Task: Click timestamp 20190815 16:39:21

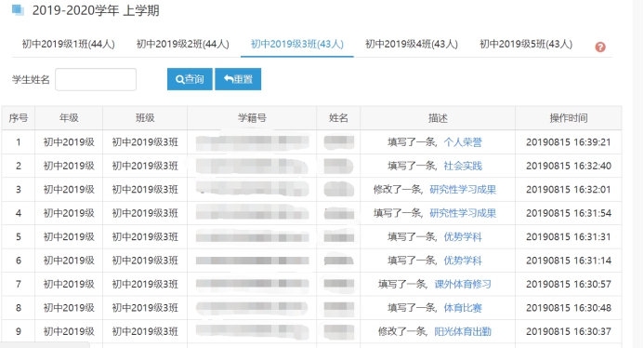Action: point(569,142)
